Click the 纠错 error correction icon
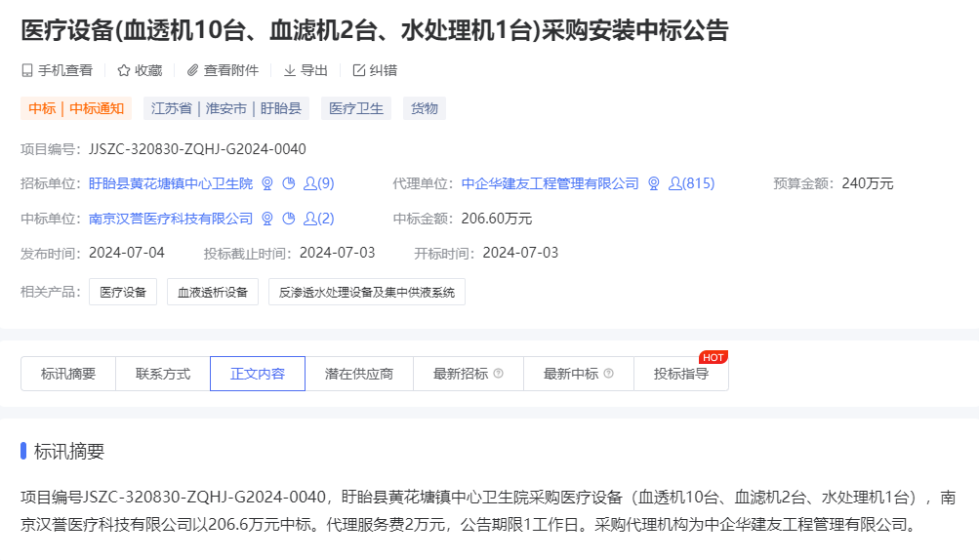Image resolution: width=979 pixels, height=560 pixels. [x=358, y=70]
